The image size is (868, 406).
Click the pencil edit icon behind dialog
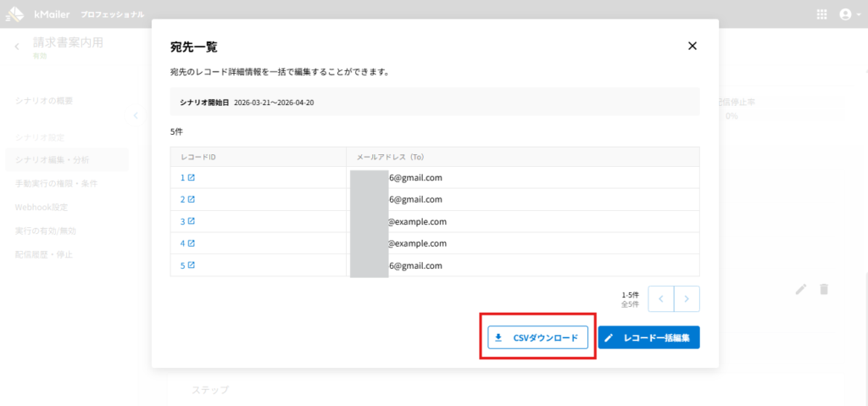[801, 289]
